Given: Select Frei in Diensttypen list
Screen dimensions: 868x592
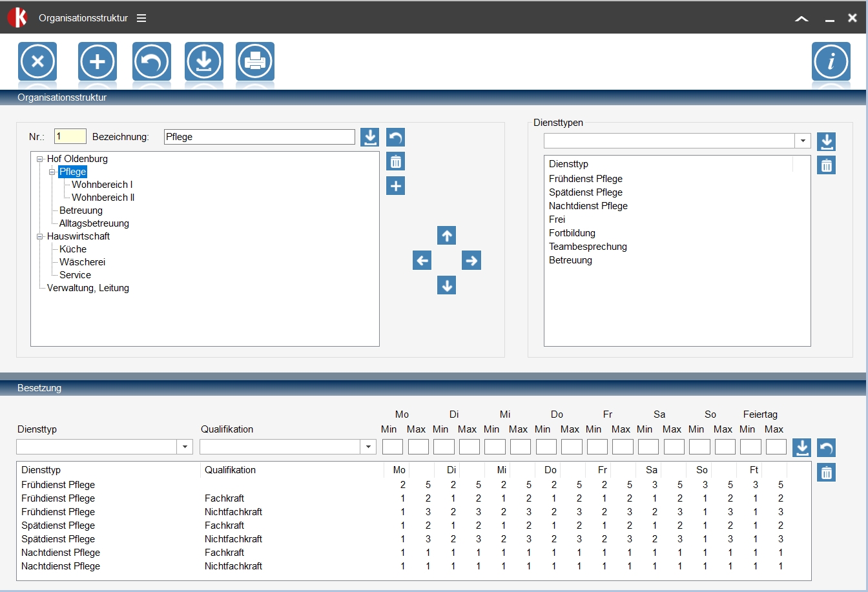Looking at the screenshot, I should [x=557, y=219].
